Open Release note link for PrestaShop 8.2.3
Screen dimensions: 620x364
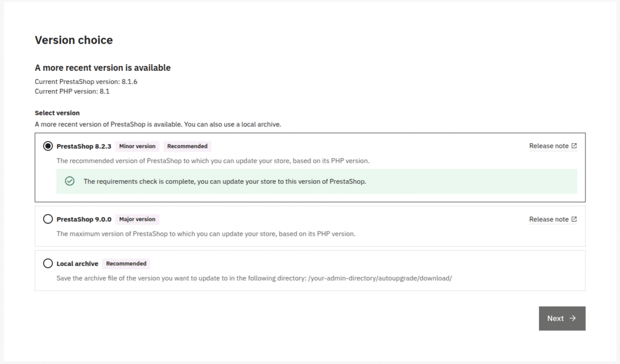click(553, 146)
